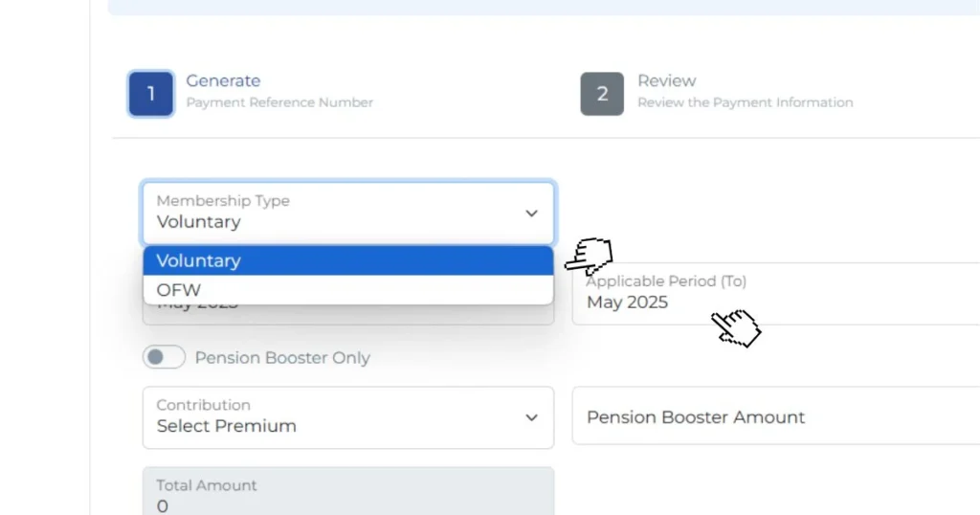
Task: Click the step 1 number badge
Action: (150, 94)
